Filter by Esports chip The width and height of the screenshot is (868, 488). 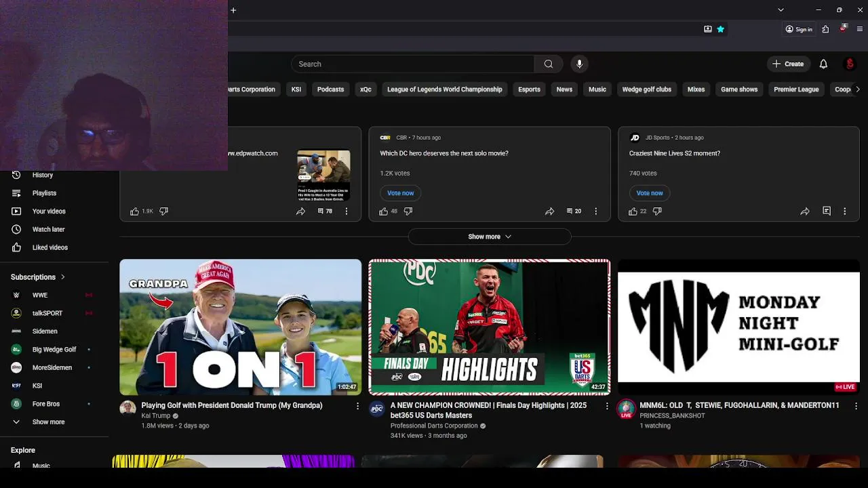click(x=530, y=89)
